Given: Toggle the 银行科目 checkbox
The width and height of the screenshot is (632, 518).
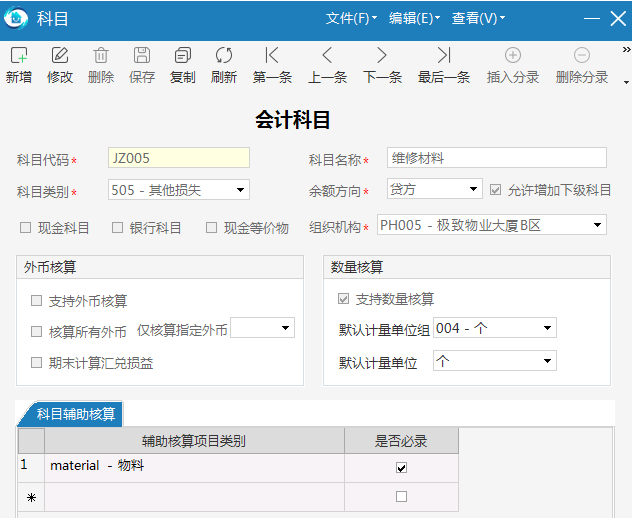Looking at the screenshot, I should coord(117,228).
